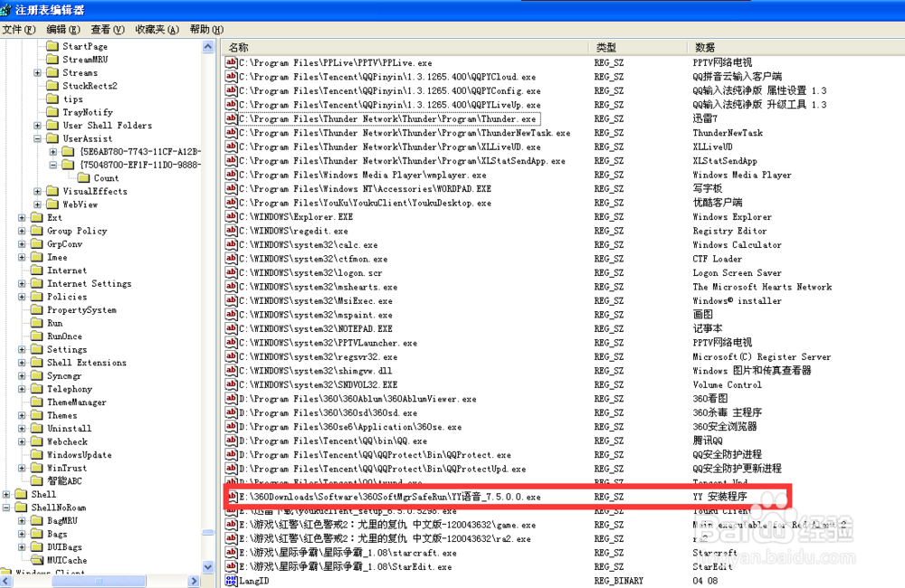This screenshot has height=588, width=905.
Task: Select the TrayNotify folder icon
Action: coord(52,112)
